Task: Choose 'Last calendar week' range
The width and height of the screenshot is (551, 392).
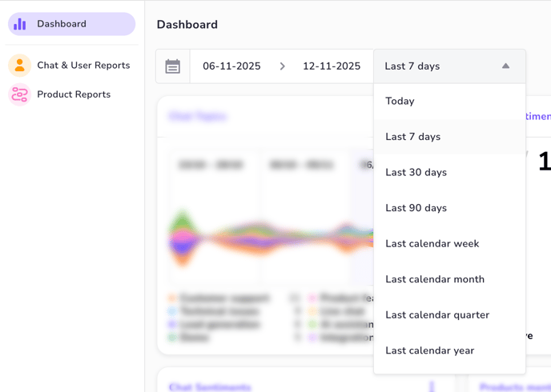Action: click(432, 244)
